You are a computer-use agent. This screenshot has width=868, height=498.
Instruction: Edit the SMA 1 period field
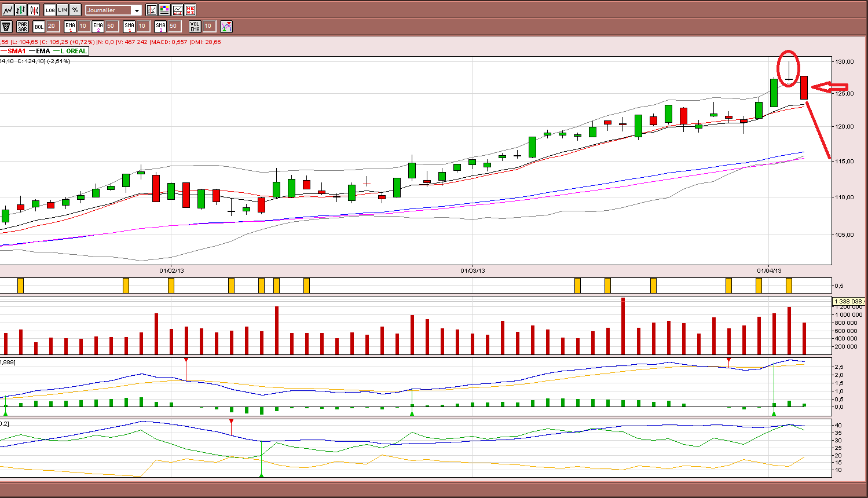(x=143, y=27)
